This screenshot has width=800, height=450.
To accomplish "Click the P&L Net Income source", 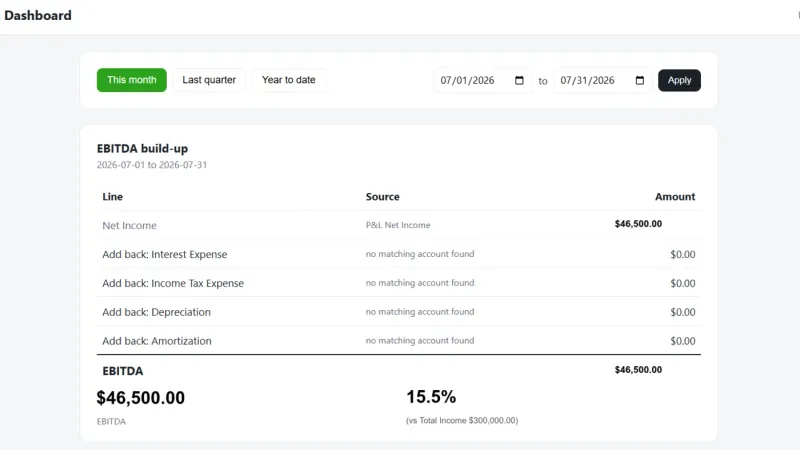I will (398, 225).
